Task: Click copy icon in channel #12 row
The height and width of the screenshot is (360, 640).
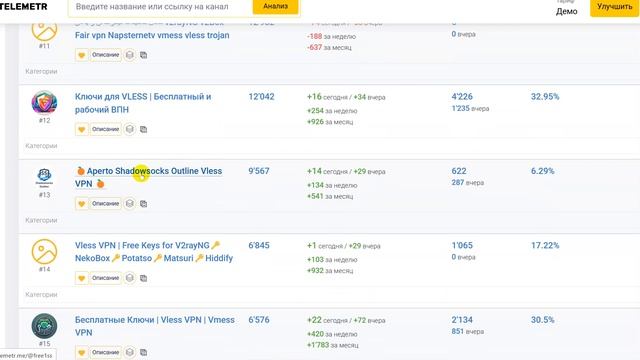Action: (x=143, y=129)
